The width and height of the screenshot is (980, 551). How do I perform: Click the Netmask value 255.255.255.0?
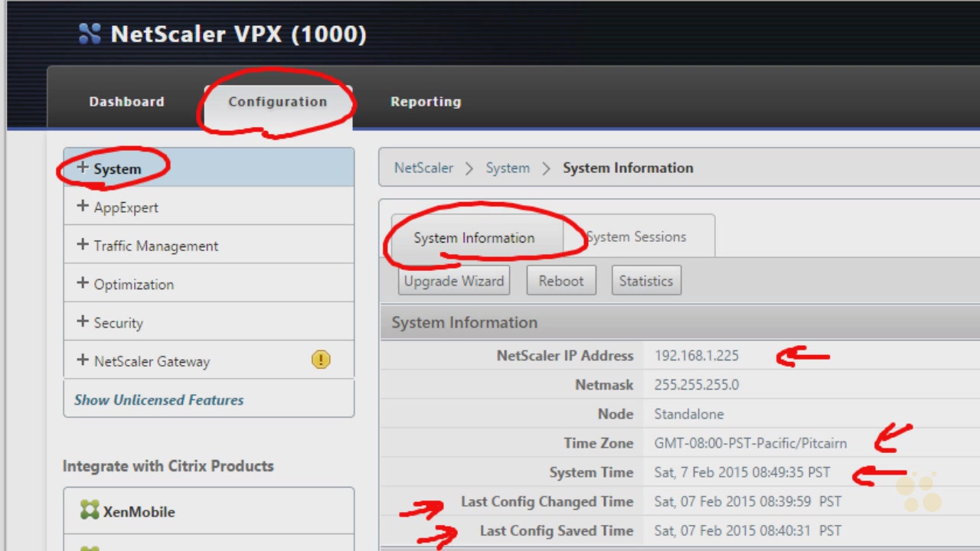click(x=697, y=385)
